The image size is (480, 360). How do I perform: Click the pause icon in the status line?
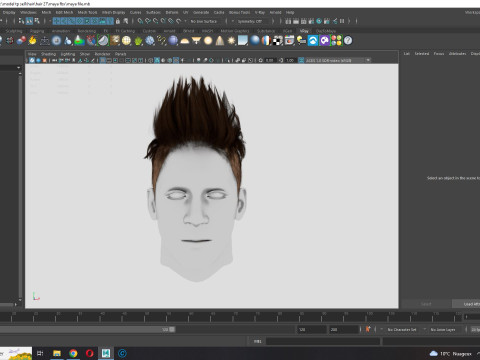pos(342,21)
